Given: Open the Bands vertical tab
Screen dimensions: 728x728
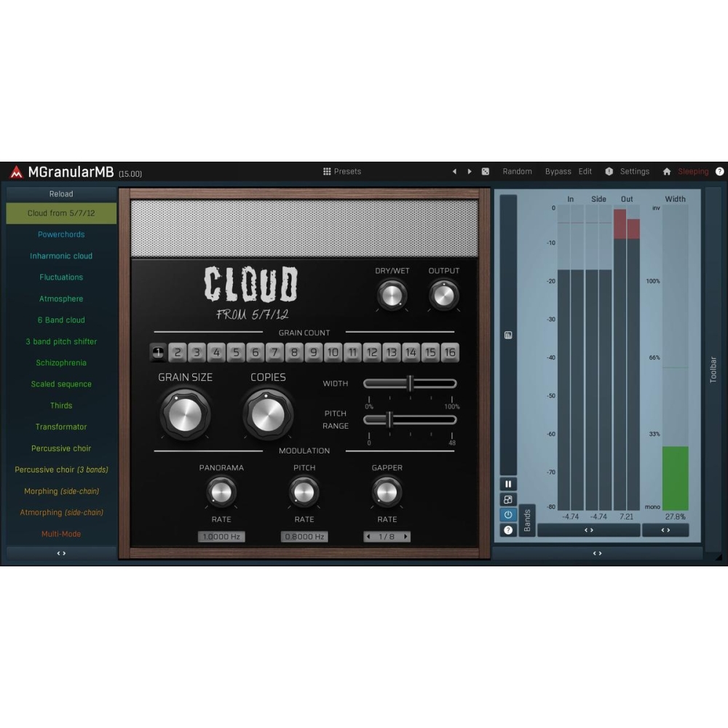Looking at the screenshot, I should tap(527, 520).
